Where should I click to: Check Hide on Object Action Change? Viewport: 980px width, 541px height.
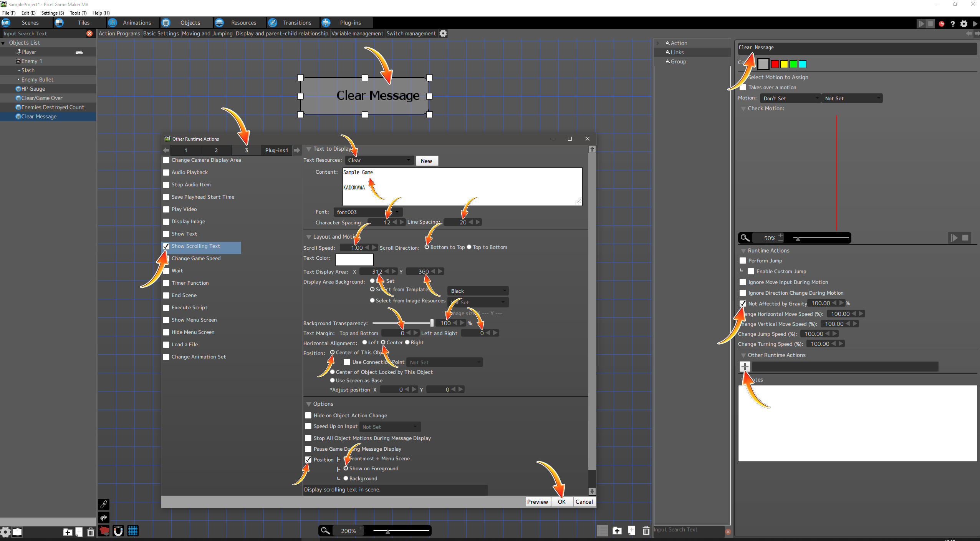[308, 415]
